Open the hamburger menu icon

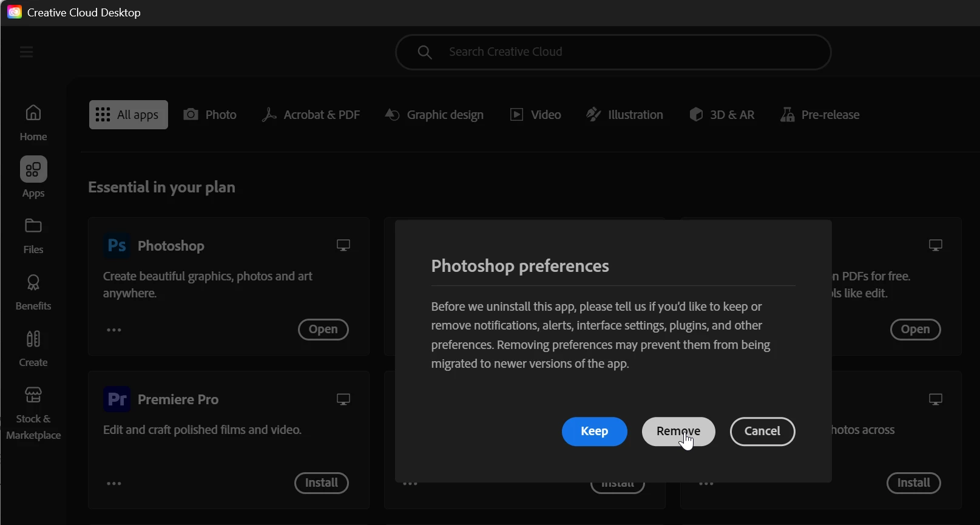click(x=26, y=52)
